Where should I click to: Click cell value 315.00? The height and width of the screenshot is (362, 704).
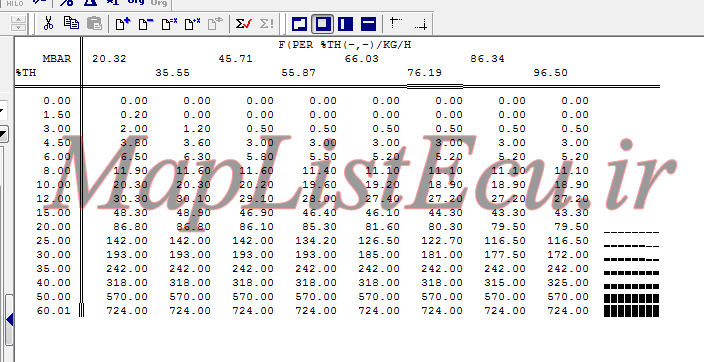pos(505,283)
